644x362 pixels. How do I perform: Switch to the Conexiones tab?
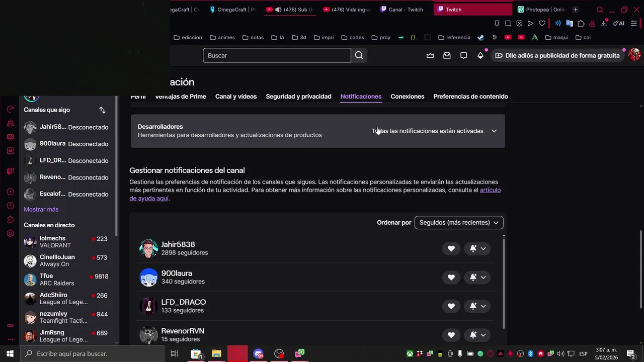pyautogui.click(x=408, y=97)
